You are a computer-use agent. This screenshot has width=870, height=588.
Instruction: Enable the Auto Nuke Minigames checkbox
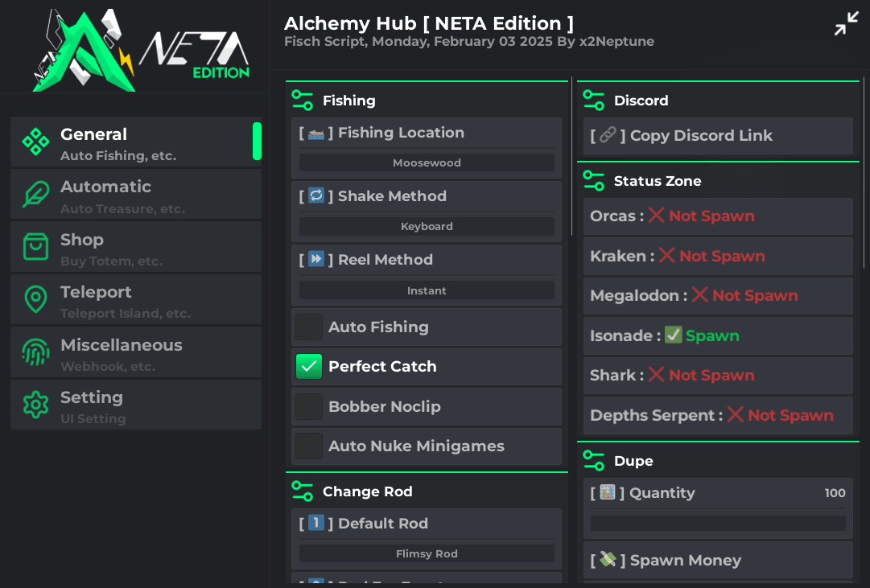[x=309, y=446]
